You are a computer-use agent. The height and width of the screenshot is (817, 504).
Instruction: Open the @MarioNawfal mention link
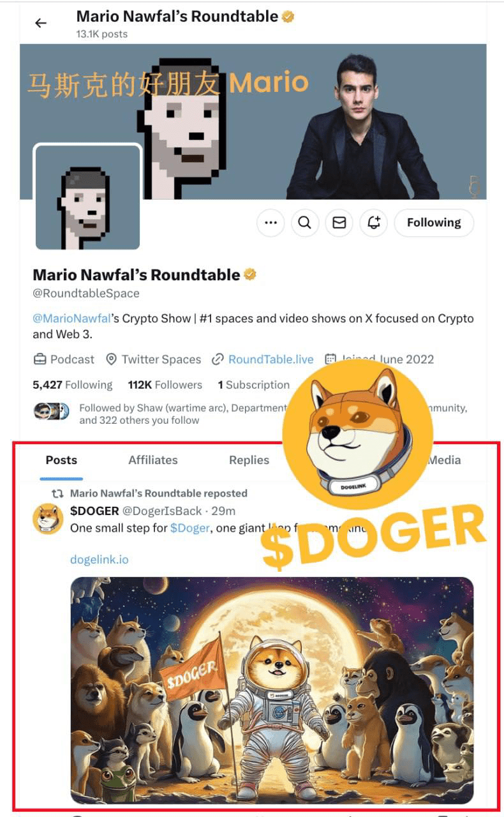[71, 318]
